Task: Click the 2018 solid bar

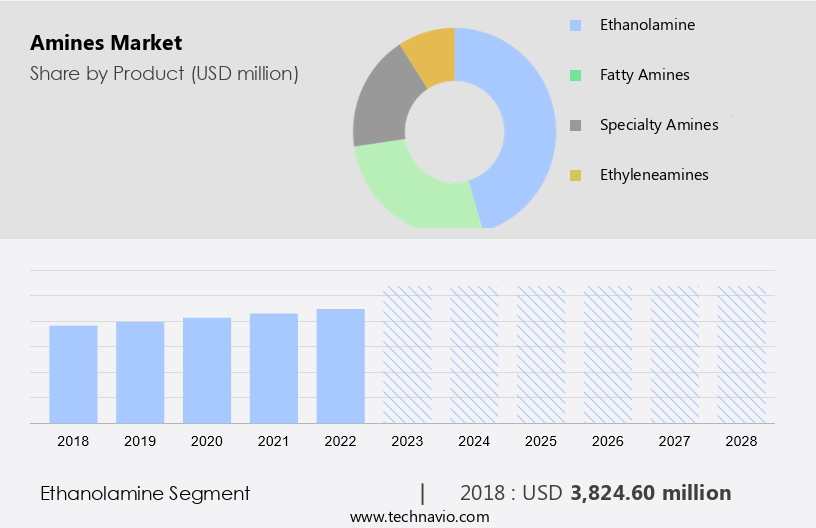Action: coord(73,374)
